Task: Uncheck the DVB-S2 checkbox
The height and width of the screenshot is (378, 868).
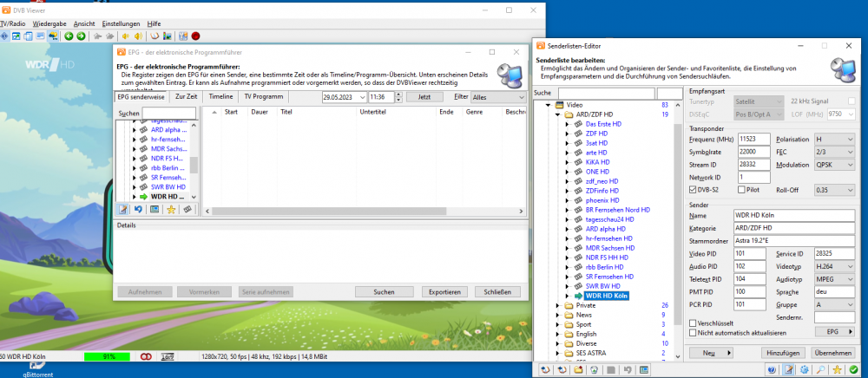Action: click(x=692, y=189)
